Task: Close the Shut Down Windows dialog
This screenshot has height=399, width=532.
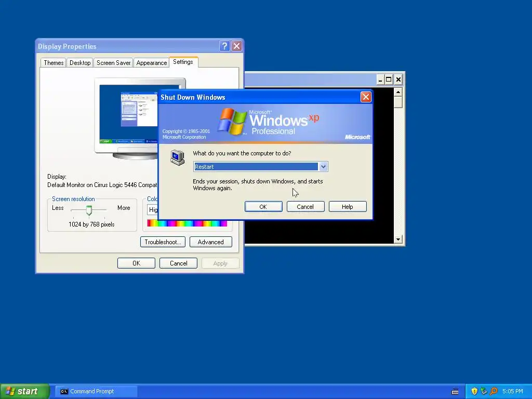Action: coord(366,97)
